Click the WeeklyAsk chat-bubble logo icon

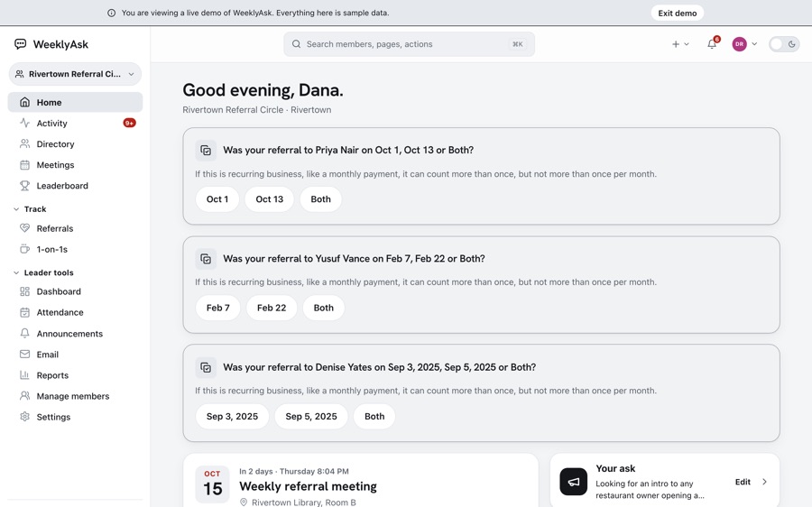(20, 44)
